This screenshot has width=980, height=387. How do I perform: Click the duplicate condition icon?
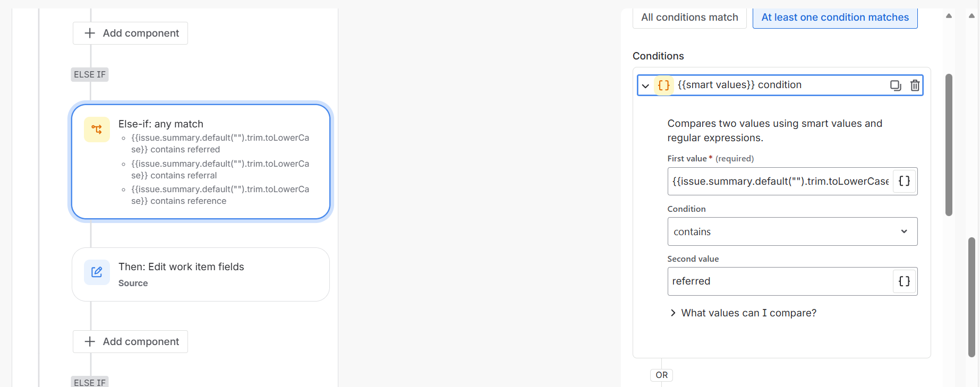point(896,85)
